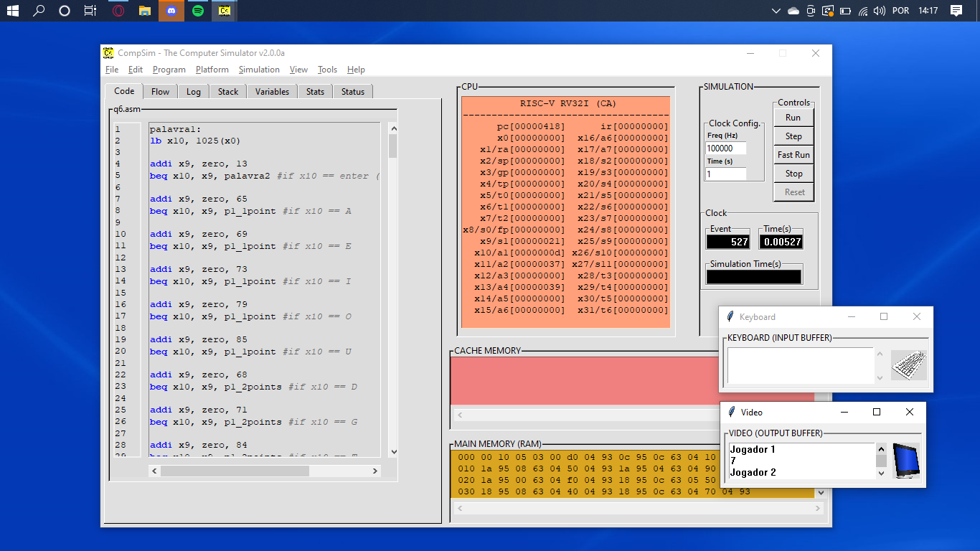Open the Tools menu
980x551 pixels.
(x=327, y=69)
